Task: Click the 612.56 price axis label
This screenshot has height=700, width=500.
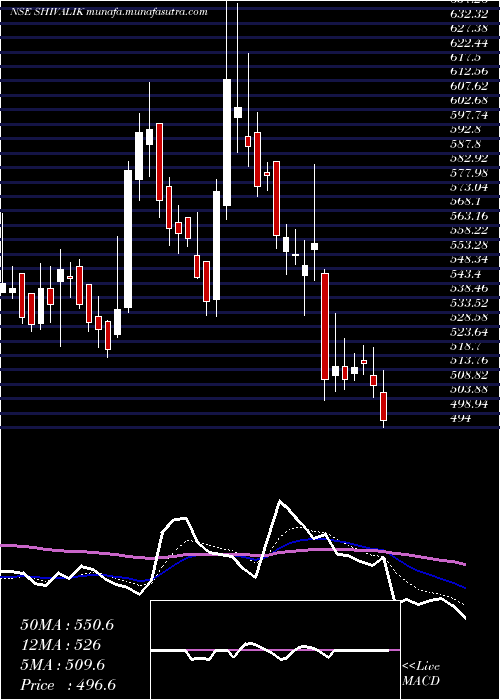Action: pos(469,72)
